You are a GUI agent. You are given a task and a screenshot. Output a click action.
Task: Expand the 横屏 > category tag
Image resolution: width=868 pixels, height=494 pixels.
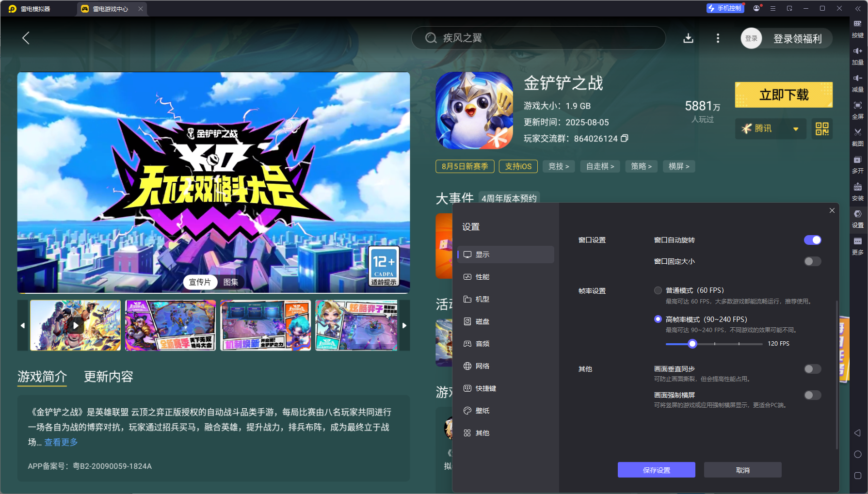tap(679, 166)
